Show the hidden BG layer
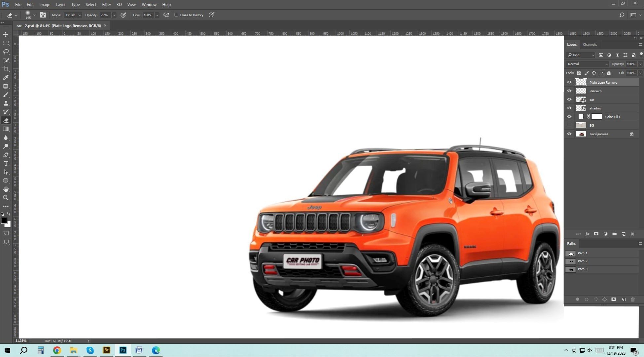 (x=569, y=125)
